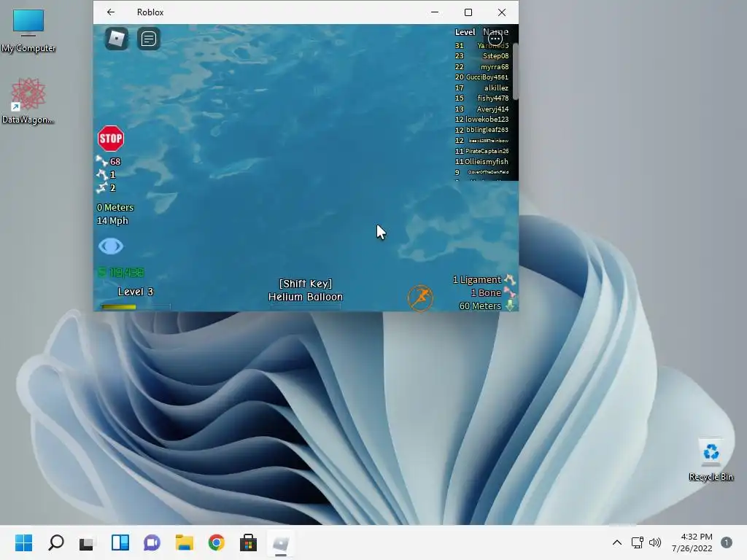747x560 pixels.
Task: Maximize the Roblox window
Action: point(468,12)
